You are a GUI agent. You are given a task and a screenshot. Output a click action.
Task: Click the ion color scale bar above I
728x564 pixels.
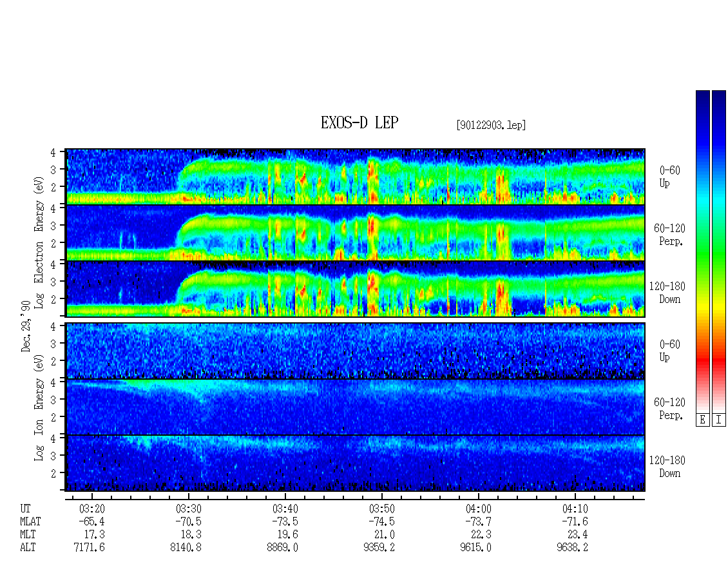click(x=719, y=251)
